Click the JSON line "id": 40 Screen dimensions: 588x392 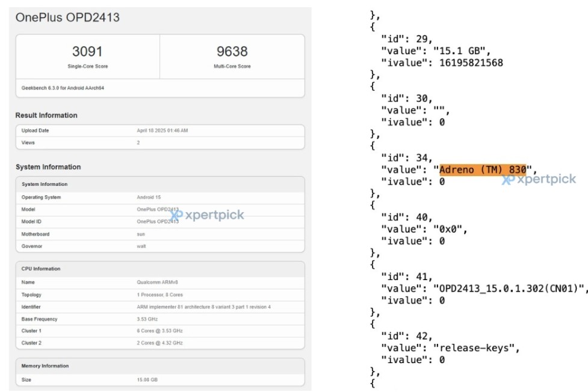406,218
